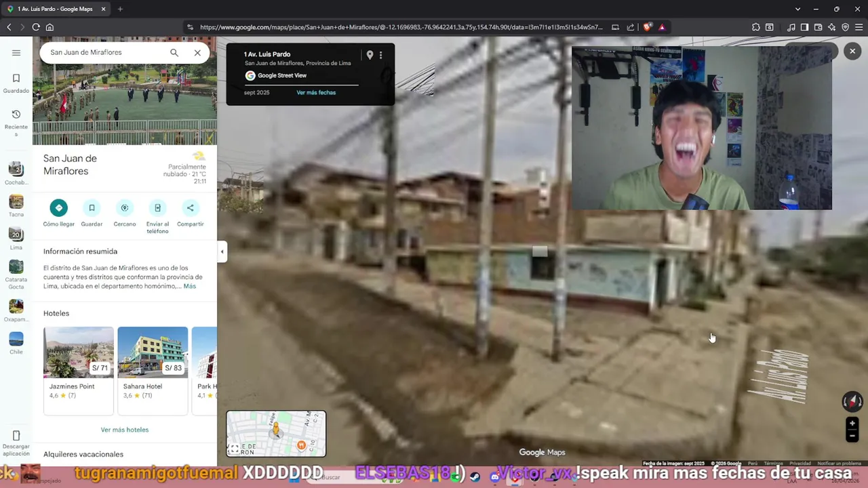868x488 pixels.
Task: Close Street View with X button
Action: [x=852, y=52]
